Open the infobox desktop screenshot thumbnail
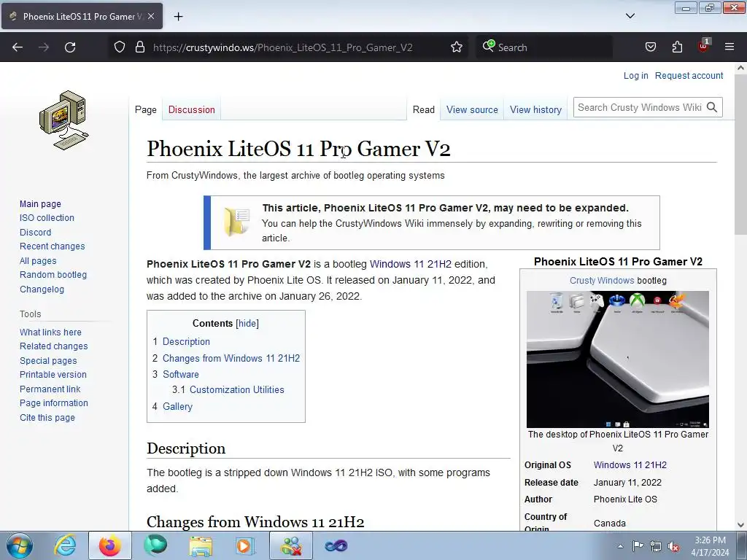 pyautogui.click(x=617, y=359)
